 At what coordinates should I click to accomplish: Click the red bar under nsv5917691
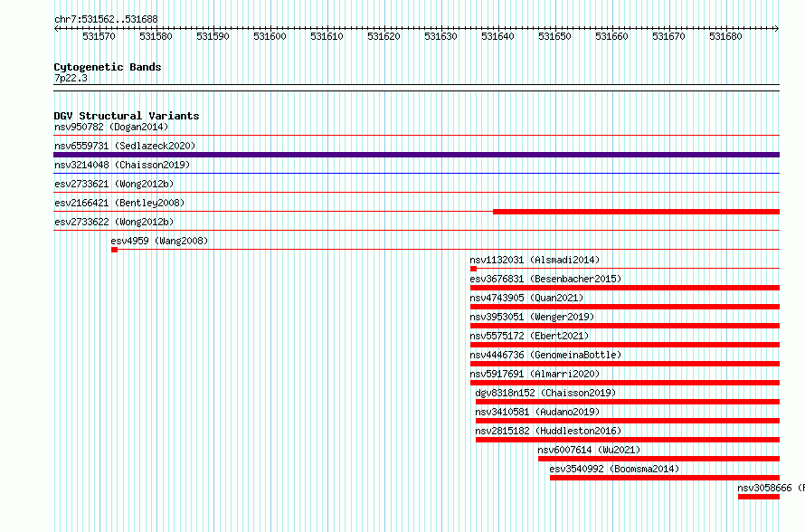tap(625, 383)
